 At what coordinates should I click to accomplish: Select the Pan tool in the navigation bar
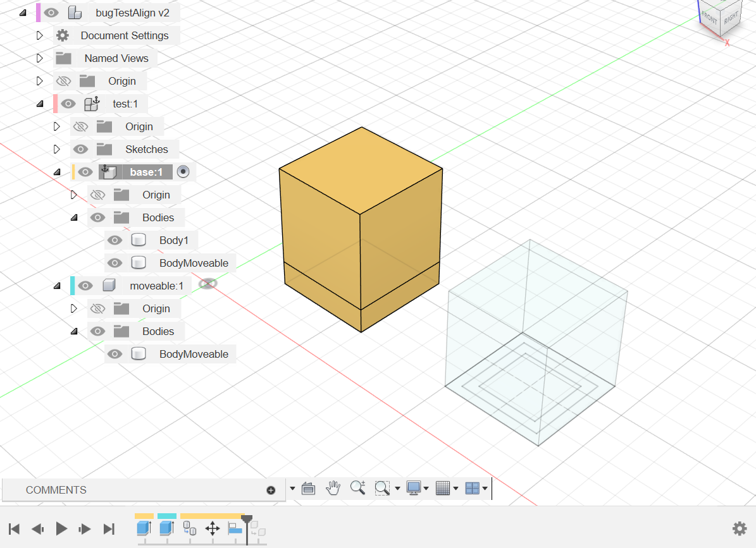(333, 487)
